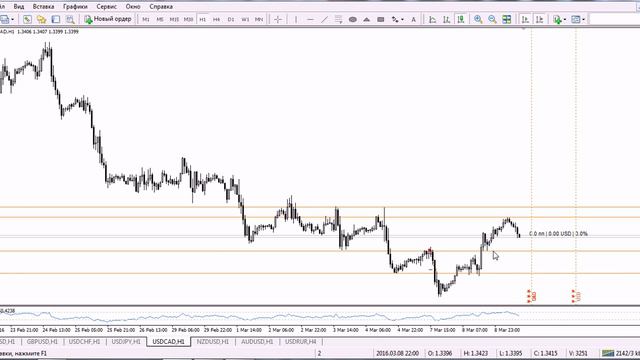Switch chart to M1 timeframe
This screenshot has height=360, width=640.
click(x=146, y=19)
